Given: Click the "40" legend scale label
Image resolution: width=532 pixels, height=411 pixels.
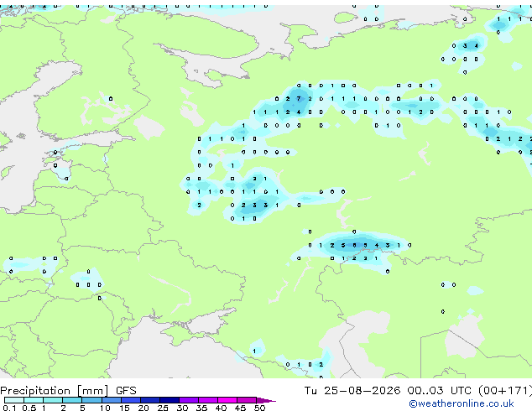Looking at the screenshot, I should pos(221,408).
